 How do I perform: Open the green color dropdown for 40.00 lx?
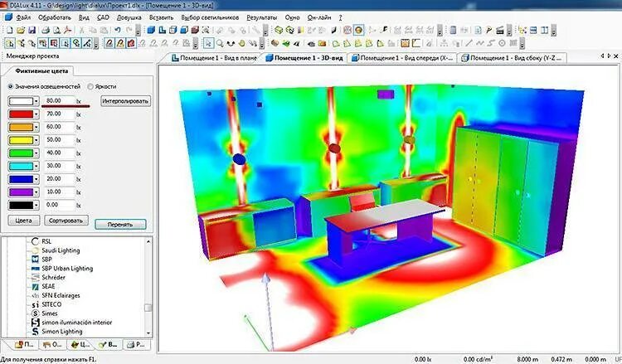pos(36,153)
